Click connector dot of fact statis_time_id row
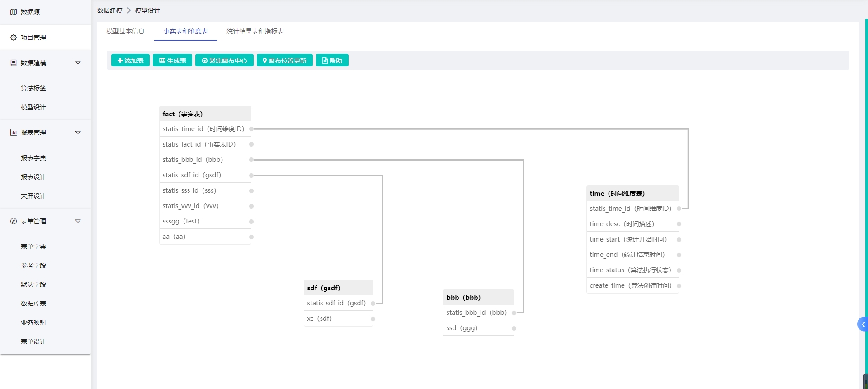This screenshot has width=868, height=389. coord(251,129)
